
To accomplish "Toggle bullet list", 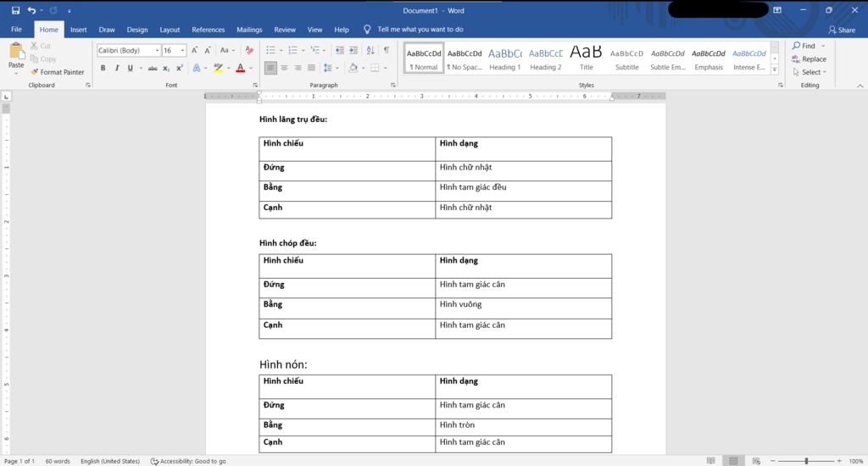I will tap(270, 50).
